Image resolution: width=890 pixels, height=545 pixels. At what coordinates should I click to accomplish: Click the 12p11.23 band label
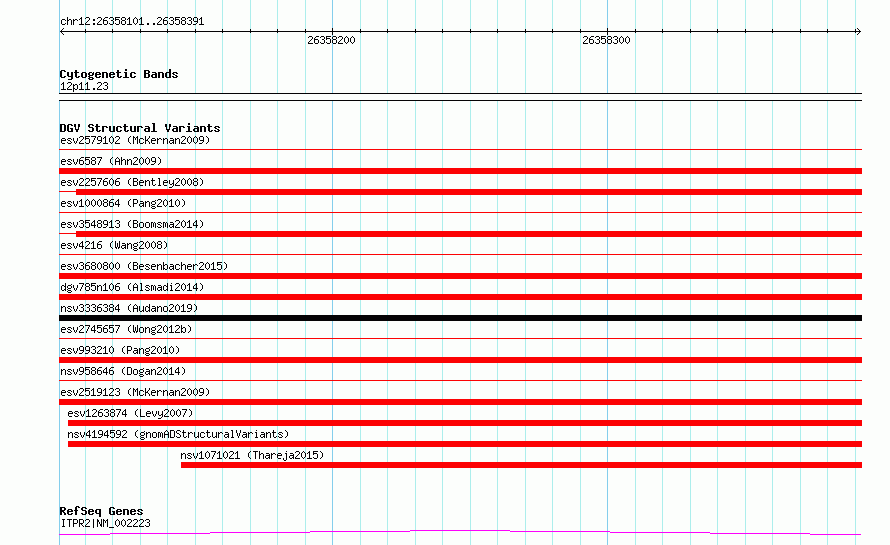[84, 86]
